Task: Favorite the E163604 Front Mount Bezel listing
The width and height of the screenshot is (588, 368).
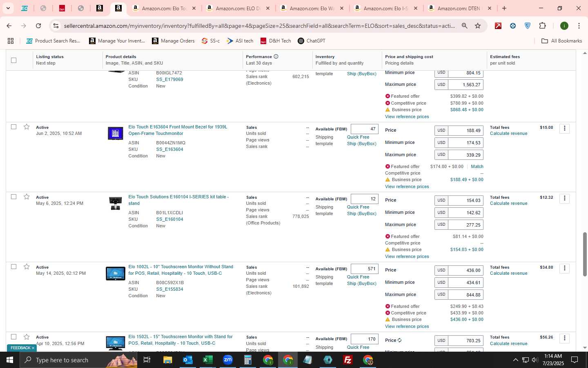Action: [27, 127]
